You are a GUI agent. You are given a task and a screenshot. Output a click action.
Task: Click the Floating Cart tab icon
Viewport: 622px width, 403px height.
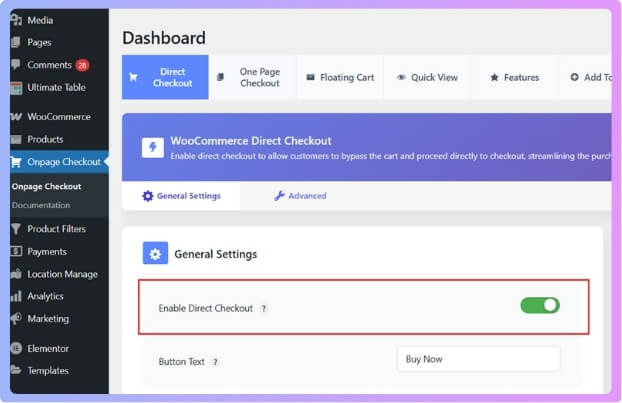311,77
